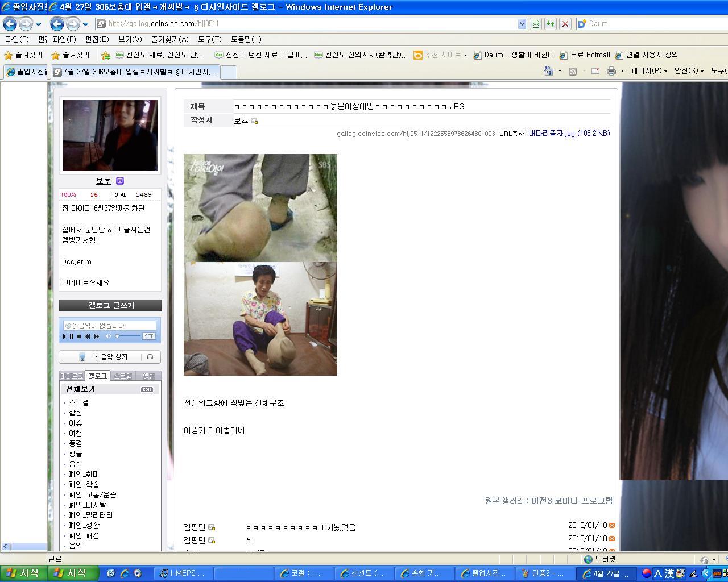
Task: Click the purple icon next to username 보추
Action: pyautogui.click(x=120, y=181)
